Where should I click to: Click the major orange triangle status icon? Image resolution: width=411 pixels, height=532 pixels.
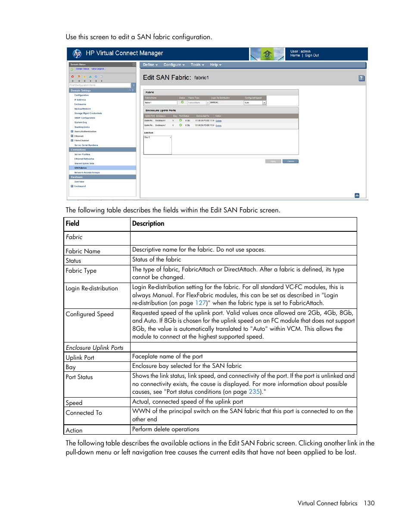coord(79,77)
